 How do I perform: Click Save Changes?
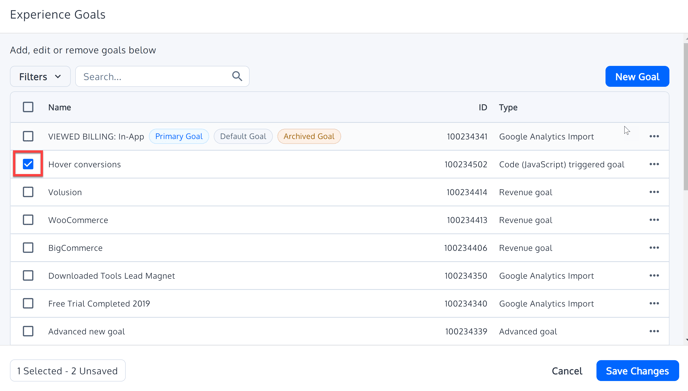coord(637,371)
